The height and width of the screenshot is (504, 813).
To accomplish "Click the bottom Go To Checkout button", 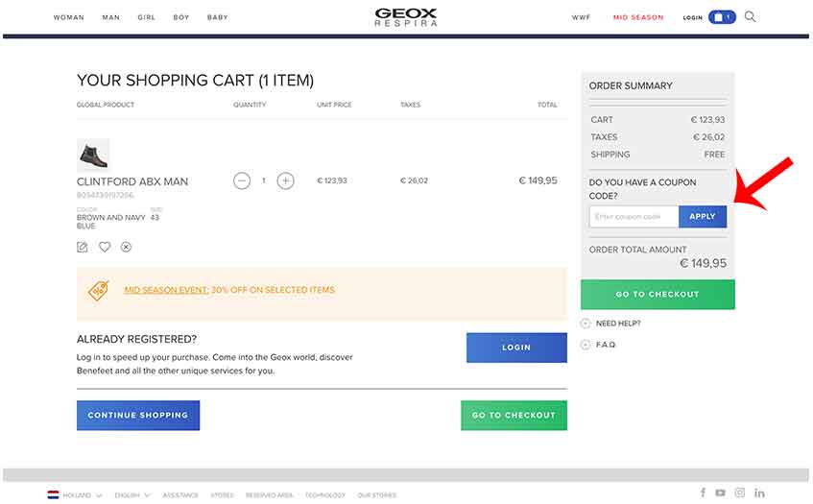I will [514, 415].
